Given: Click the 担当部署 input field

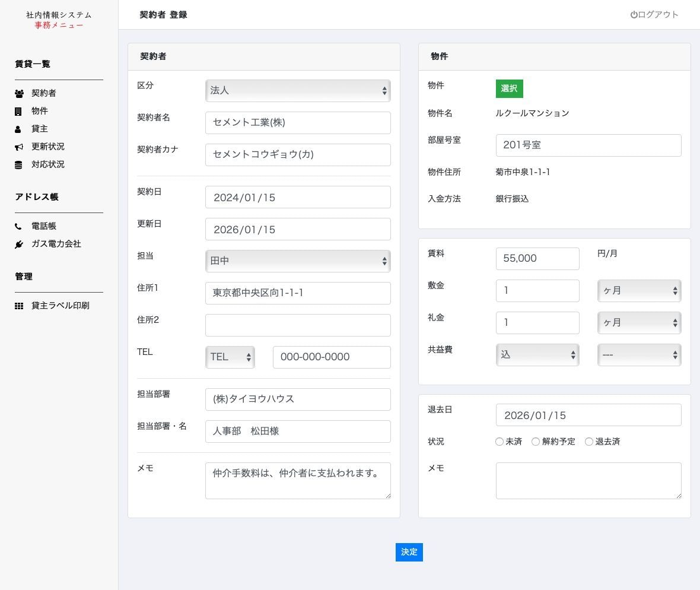Looking at the screenshot, I should click(x=298, y=399).
